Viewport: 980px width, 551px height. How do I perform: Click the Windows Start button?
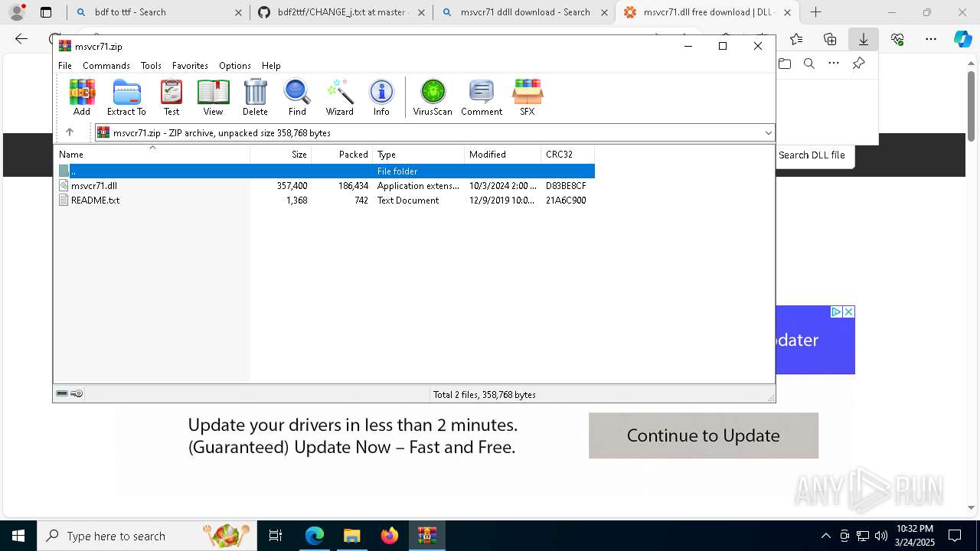tap(18, 536)
